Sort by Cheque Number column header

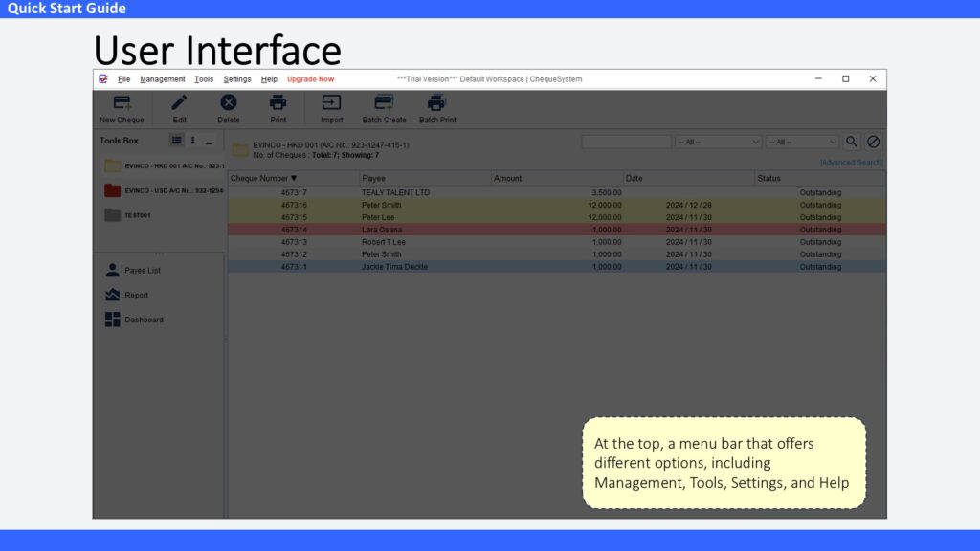293,178
